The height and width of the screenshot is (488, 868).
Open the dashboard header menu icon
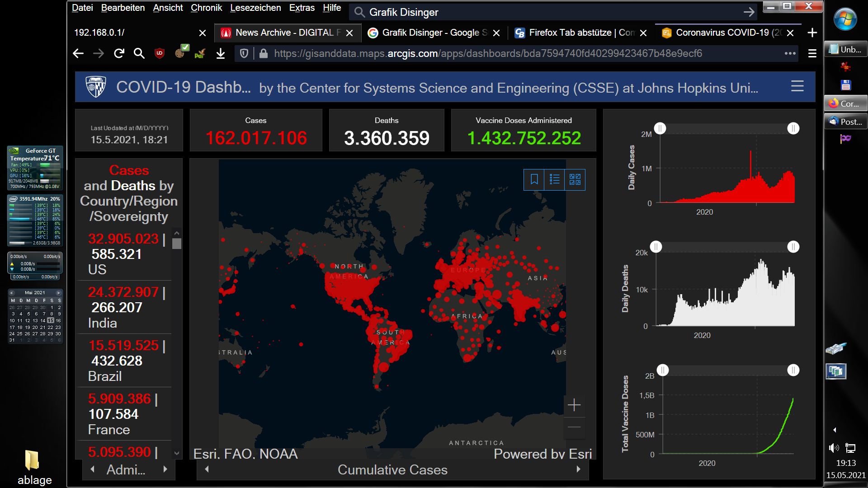tap(797, 86)
